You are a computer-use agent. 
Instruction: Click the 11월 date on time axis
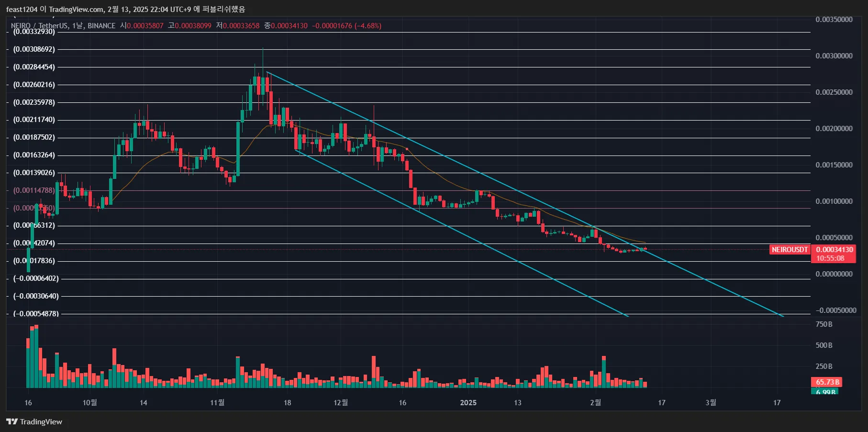217,402
